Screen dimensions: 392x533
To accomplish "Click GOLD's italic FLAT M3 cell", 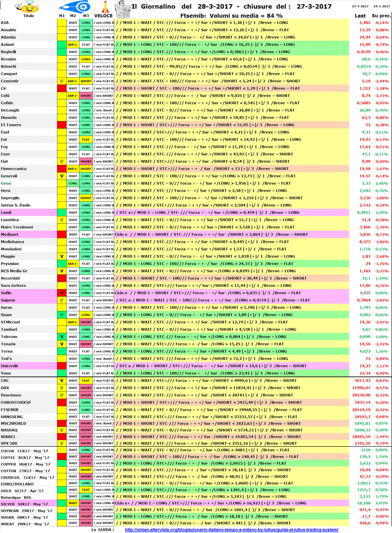I will (x=86, y=490).
